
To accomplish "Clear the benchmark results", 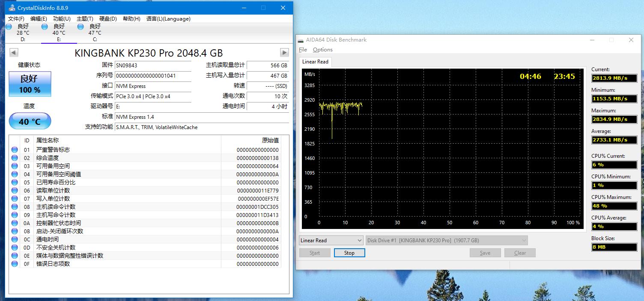I will [x=520, y=253].
